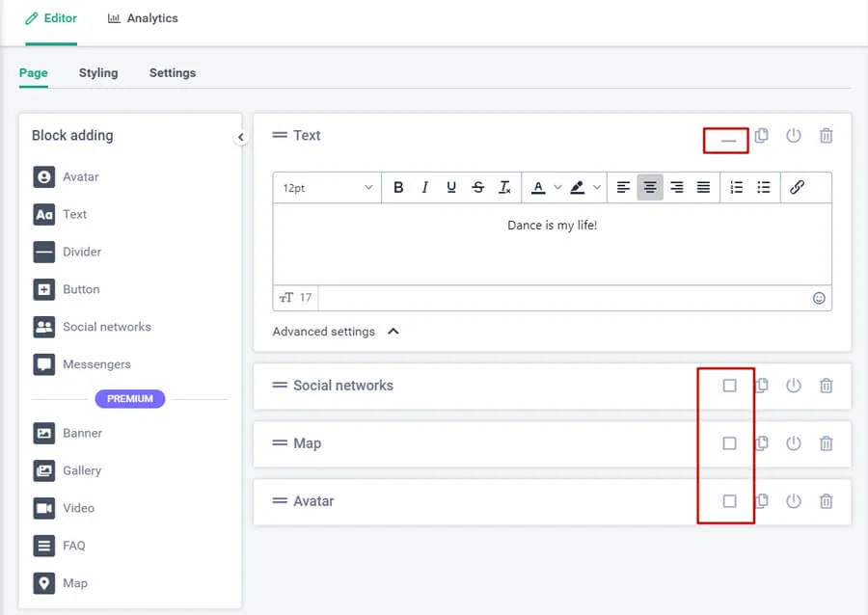Open the text color picker arrow
Viewport: 868px width, 615px height.
pos(557,188)
